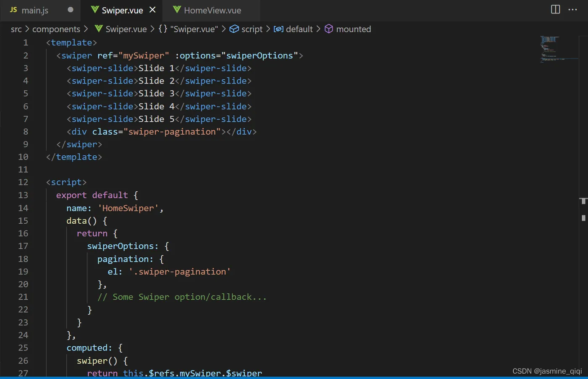Click the "Slide 3" text
588x379 pixels.
tap(156, 93)
